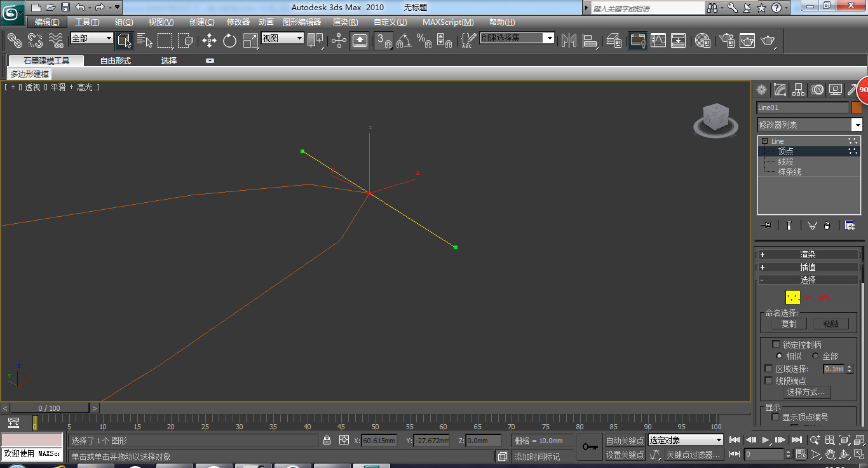Open the Schematic View icon
This screenshot has width=868, height=468.
[679, 41]
